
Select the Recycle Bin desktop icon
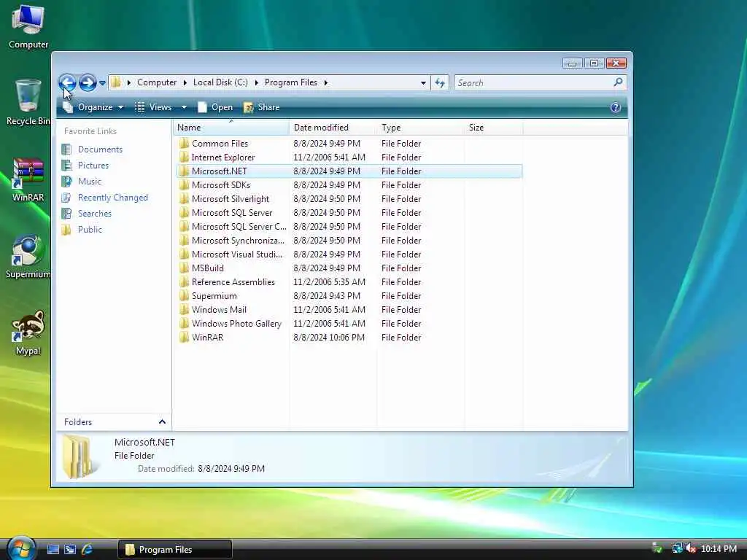click(28, 102)
